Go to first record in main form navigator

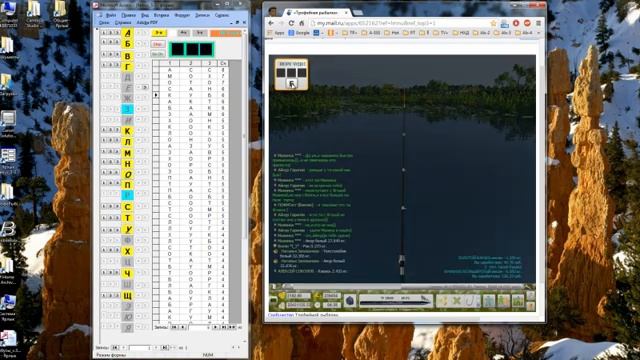[x=115, y=348]
